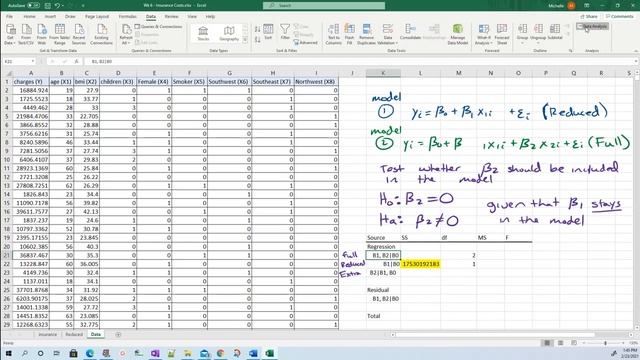The height and width of the screenshot is (360, 640).
Task: Open the Reduced sheet tab
Action: coord(74,334)
